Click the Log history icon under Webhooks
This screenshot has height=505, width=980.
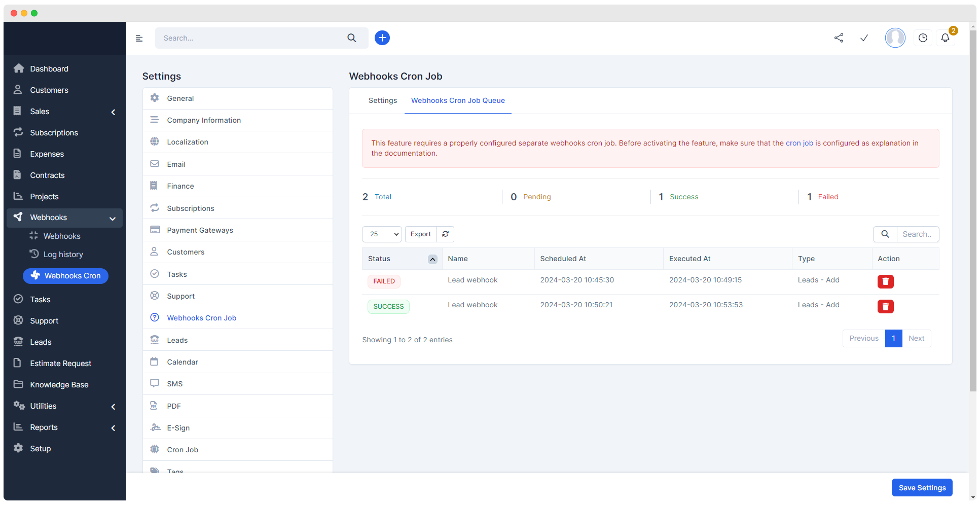[x=34, y=254]
